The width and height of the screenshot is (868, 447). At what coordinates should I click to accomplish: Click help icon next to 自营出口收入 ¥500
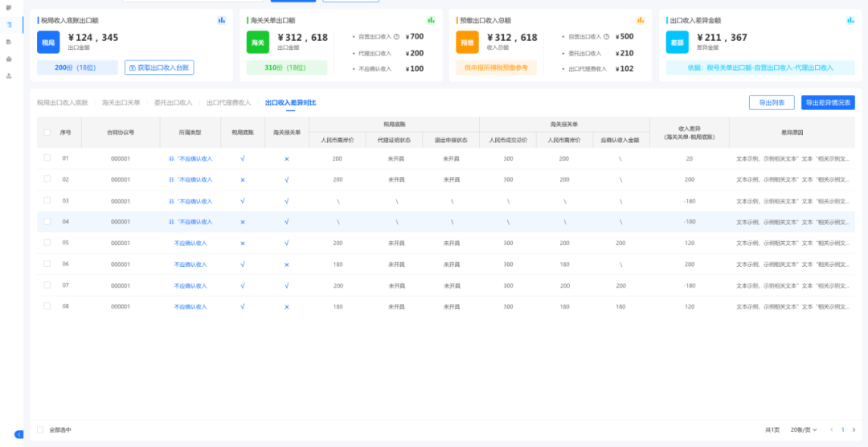pos(606,37)
